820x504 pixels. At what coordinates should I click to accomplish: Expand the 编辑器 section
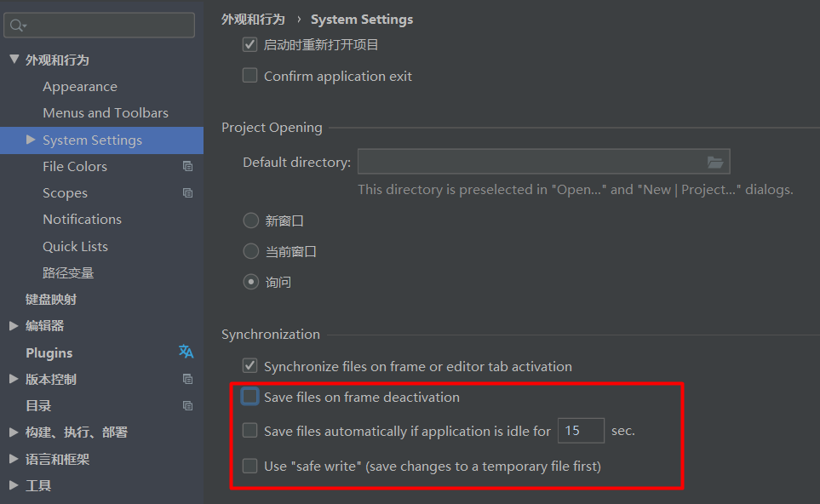14,325
